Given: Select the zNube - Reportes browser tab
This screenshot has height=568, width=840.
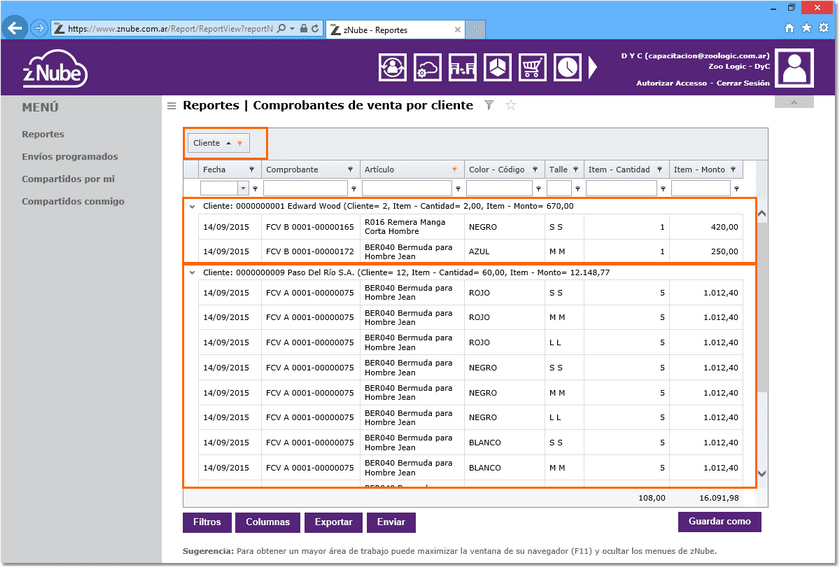Looking at the screenshot, I should [395, 30].
